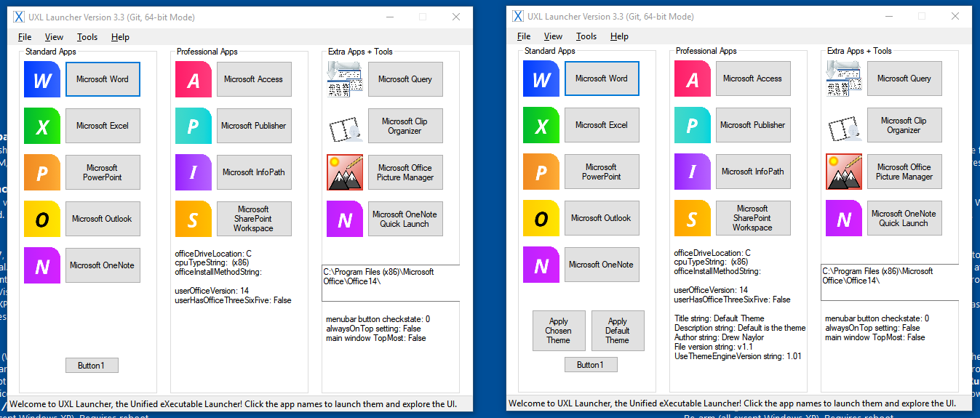This screenshot has height=418, width=980.
Task: Click Button1 in left window
Action: tap(92, 366)
